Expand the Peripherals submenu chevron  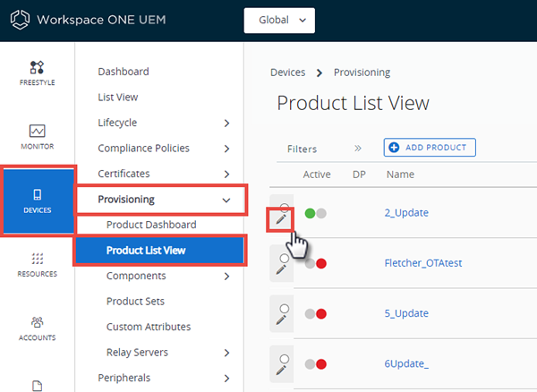(x=226, y=378)
